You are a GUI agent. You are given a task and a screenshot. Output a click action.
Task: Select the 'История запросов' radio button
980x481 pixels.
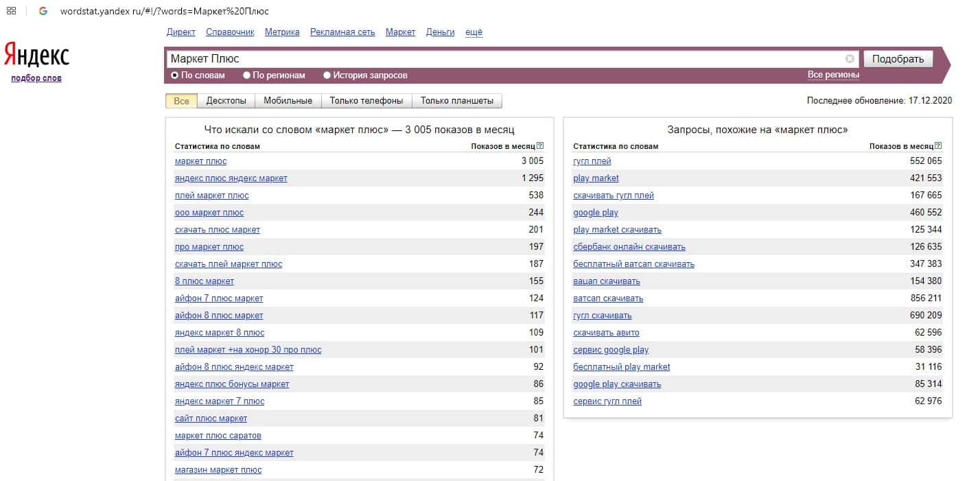point(327,75)
